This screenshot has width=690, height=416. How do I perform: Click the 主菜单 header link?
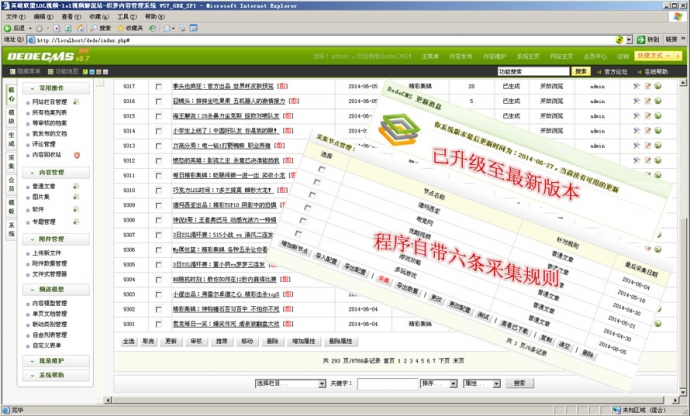(430, 56)
